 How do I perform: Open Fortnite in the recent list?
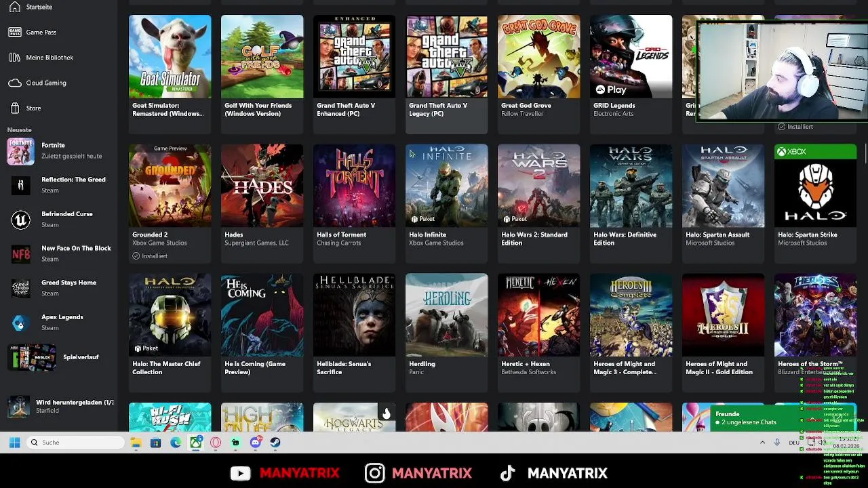pyautogui.click(x=58, y=150)
